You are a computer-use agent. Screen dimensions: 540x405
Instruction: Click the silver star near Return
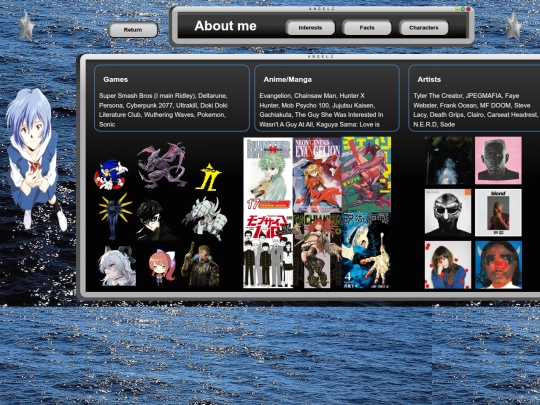[27, 26]
